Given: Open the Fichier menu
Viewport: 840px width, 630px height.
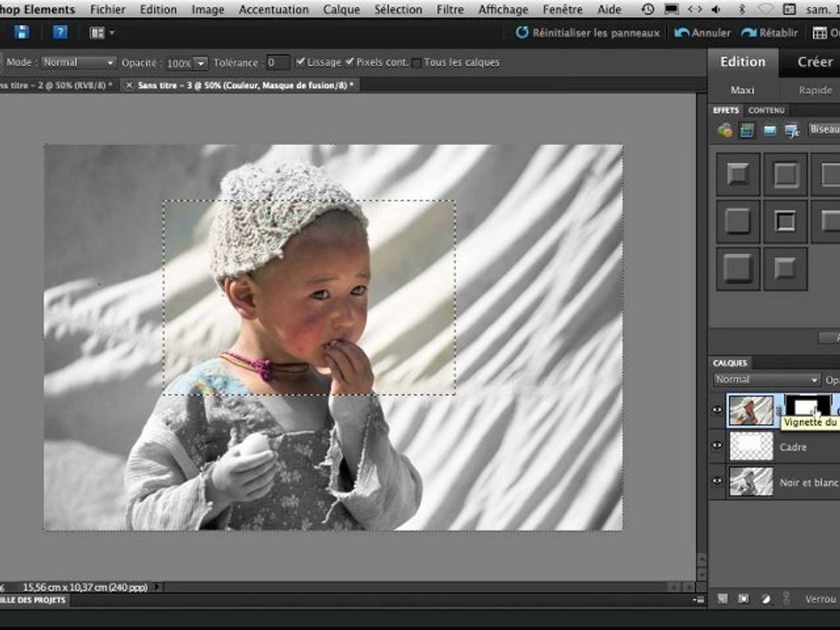Looking at the screenshot, I should (x=108, y=9).
